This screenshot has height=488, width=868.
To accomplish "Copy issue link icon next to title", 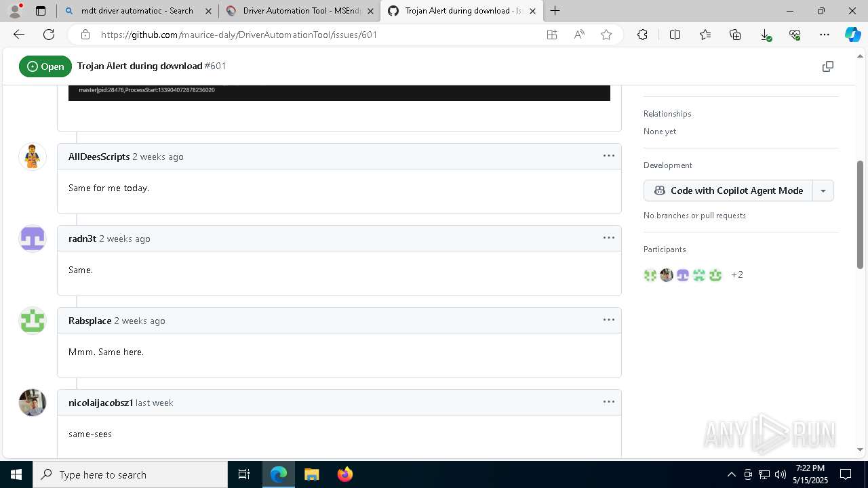I will [827, 66].
